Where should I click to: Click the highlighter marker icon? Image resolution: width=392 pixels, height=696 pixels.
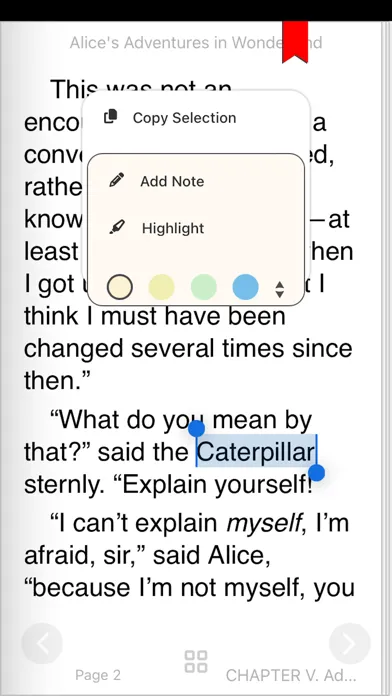click(x=117, y=228)
